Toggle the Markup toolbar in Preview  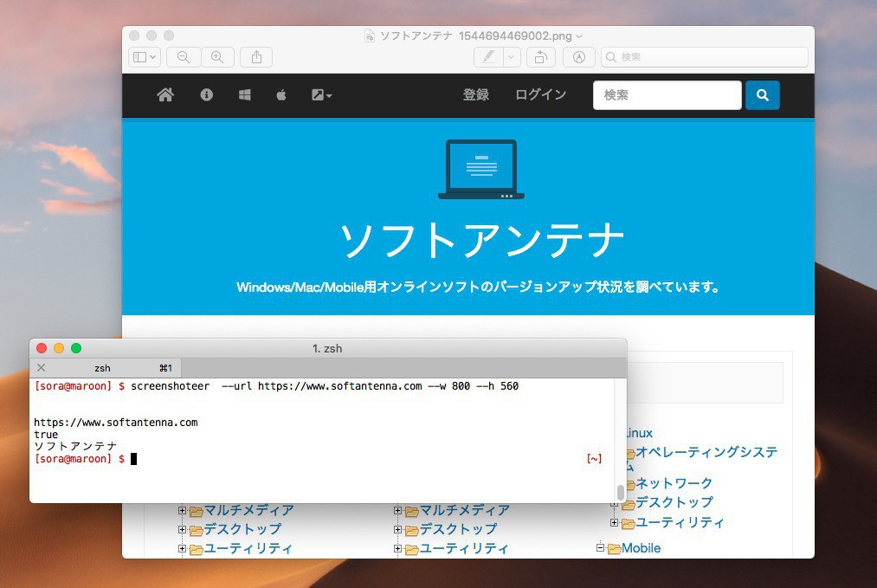click(x=578, y=57)
